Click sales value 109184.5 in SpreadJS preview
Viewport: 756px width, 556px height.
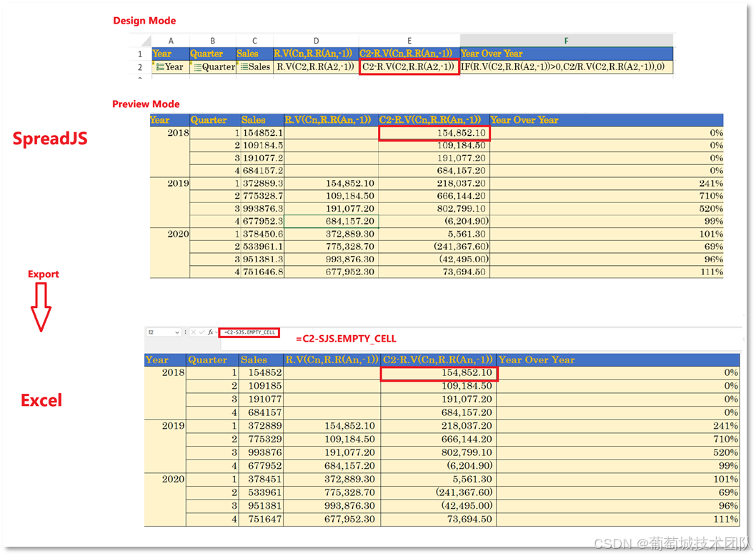(262, 146)
